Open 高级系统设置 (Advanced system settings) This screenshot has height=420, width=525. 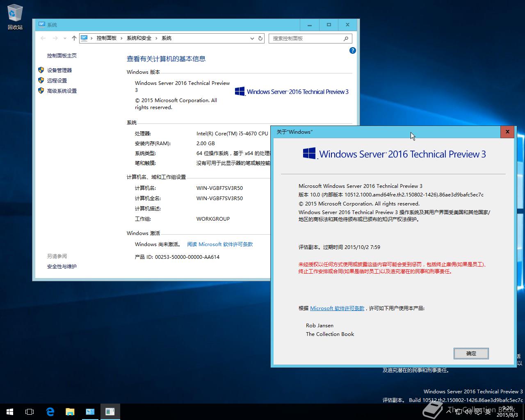(x=62, y=91)
